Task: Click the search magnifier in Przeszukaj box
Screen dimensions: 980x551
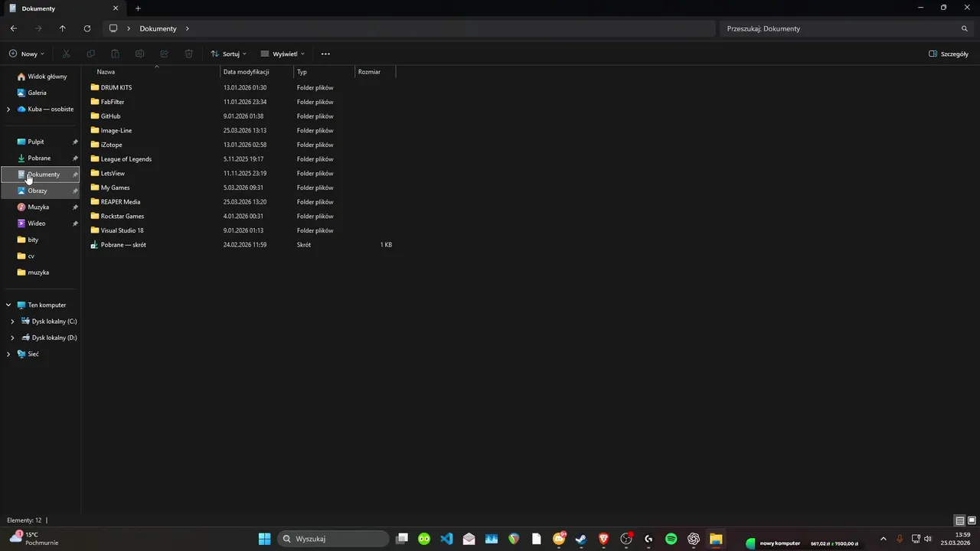Action: pos(965,28)
